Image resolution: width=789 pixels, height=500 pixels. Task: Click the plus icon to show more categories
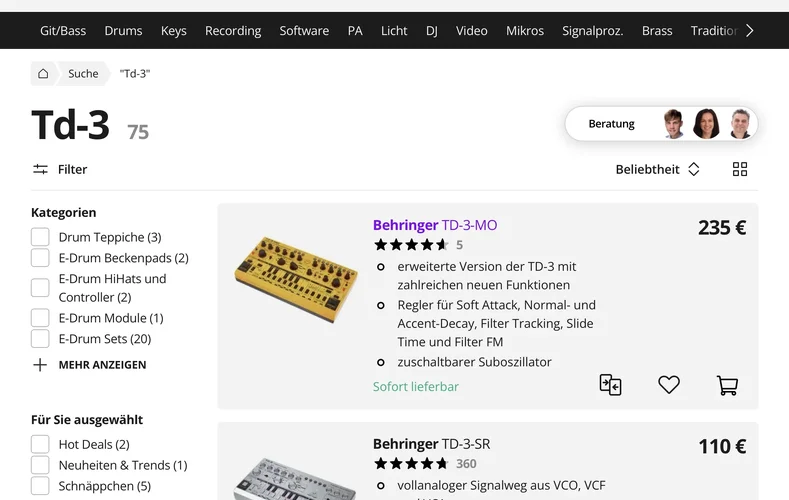pyautogui.click(x=40, y=365)
